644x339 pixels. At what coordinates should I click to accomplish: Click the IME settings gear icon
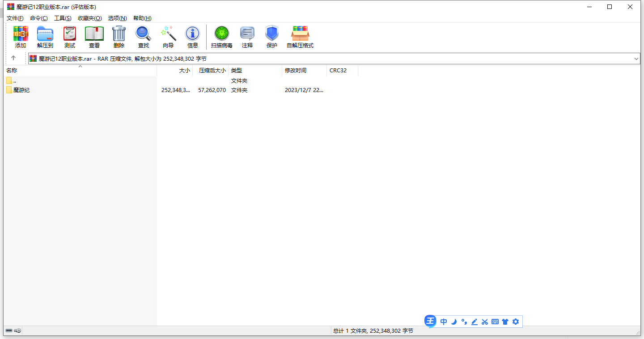516,322
